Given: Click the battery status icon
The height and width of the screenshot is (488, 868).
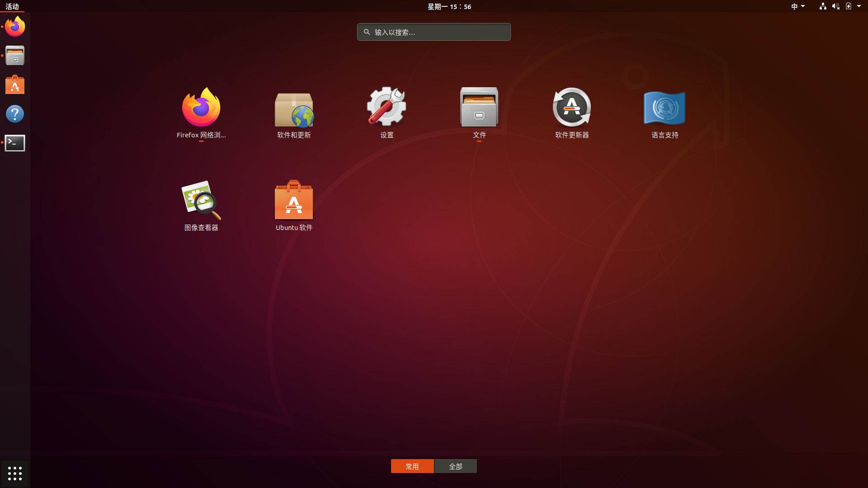Looking at the screenshot, I should tap(849, 6).
